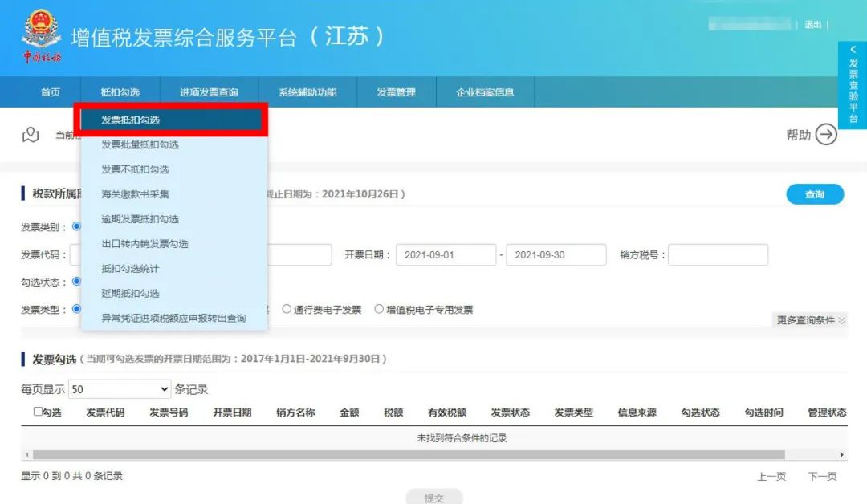
Task: Click the 管理状态 column header
Action: click(x=827, y=413)
